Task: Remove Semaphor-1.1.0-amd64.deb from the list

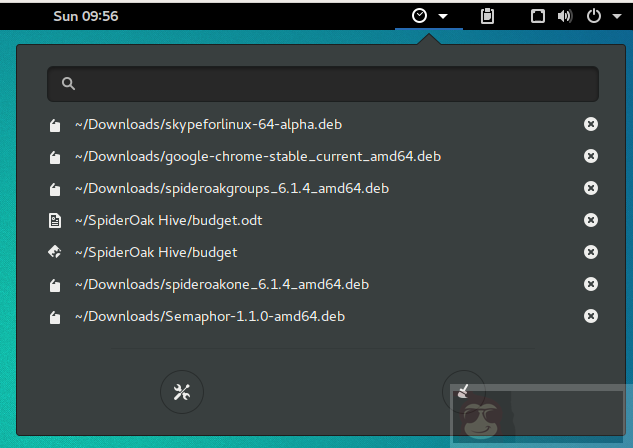Action: click(x=591, y=316)
